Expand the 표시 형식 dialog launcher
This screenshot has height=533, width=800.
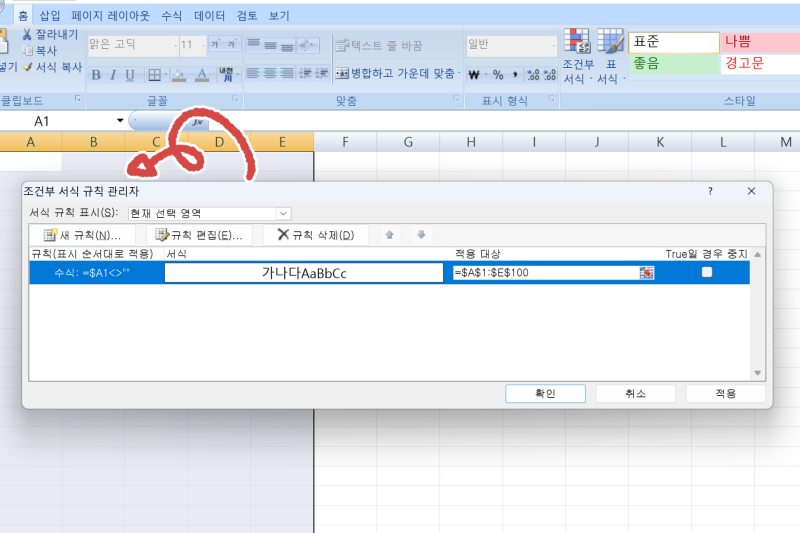point(552,98)
